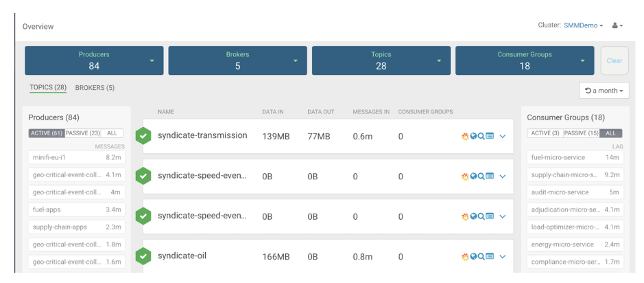The width and height of the screenshot is (644, 283).
Task: Open user account menu icon
Action: (x=617, y=25)
